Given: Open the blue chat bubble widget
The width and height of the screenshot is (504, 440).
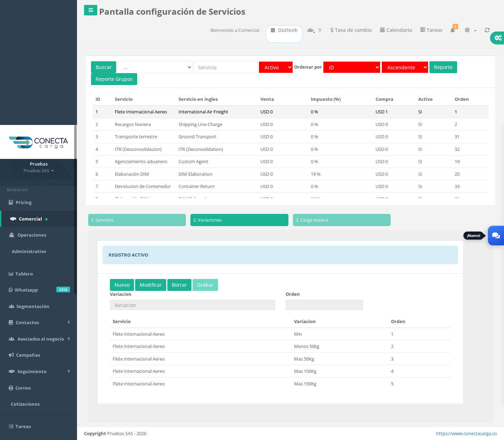Looking at the screenshot, I should 496,236.
